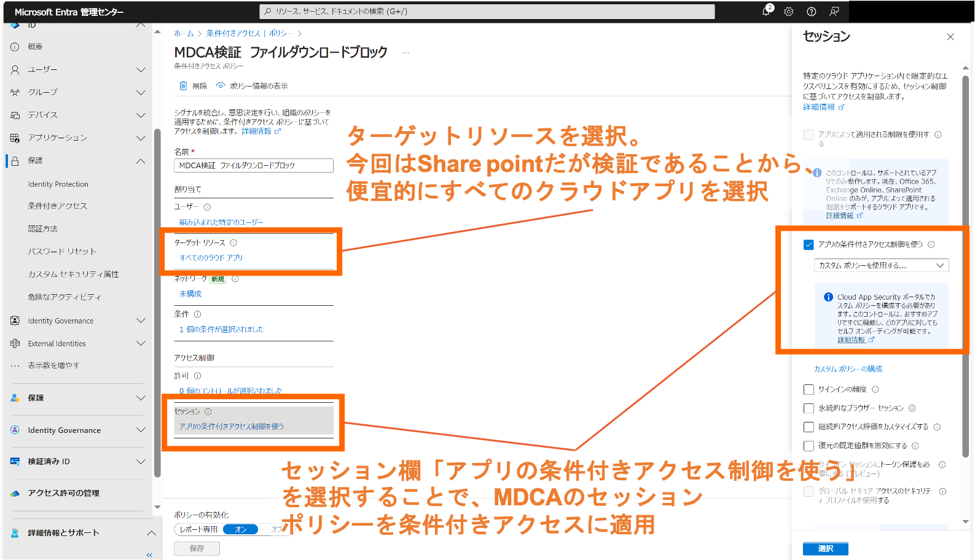Set policy enablement toggle to オン
Screen dimensions: 975x560
[x=240, y=529]
